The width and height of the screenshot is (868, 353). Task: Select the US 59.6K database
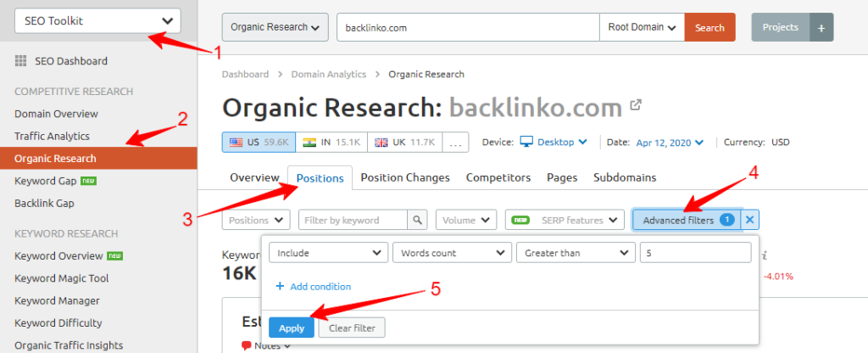(259, 142)
